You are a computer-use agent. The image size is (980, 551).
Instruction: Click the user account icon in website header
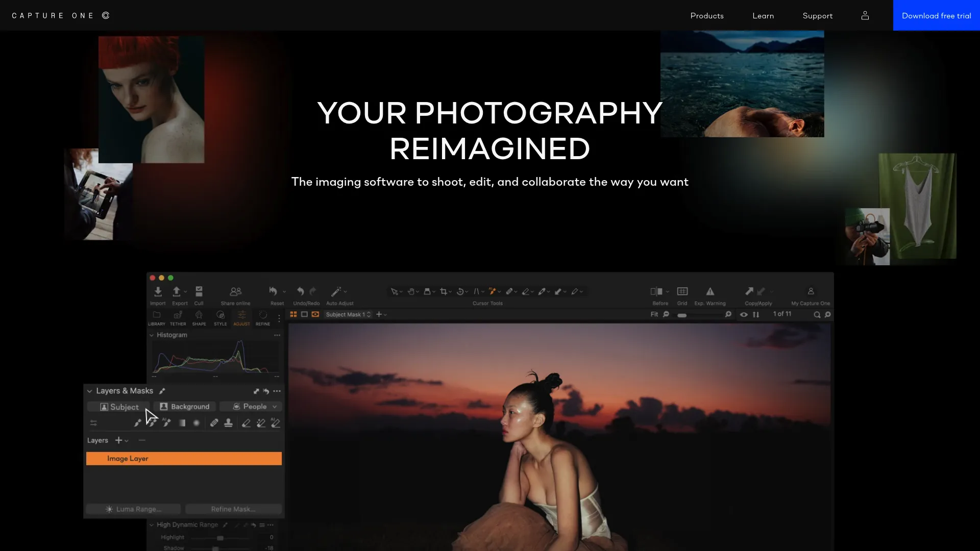[x=865, y=15]
